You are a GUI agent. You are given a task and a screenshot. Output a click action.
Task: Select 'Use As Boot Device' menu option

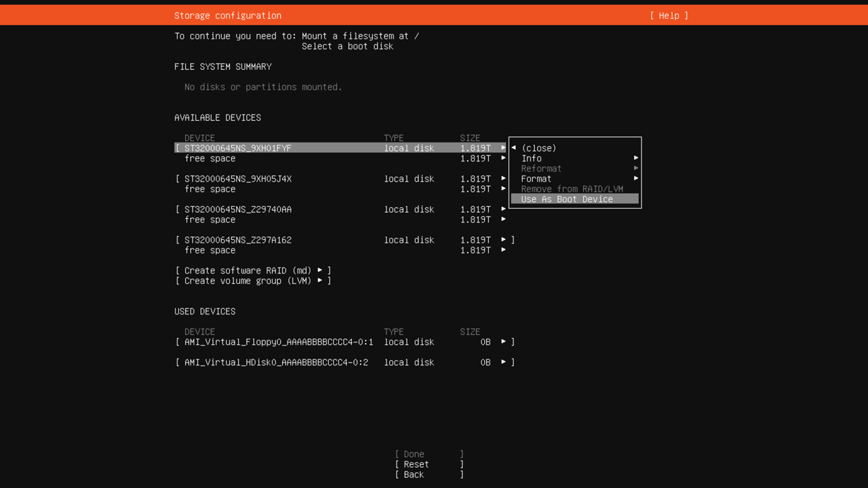click(x=567, y=199)
